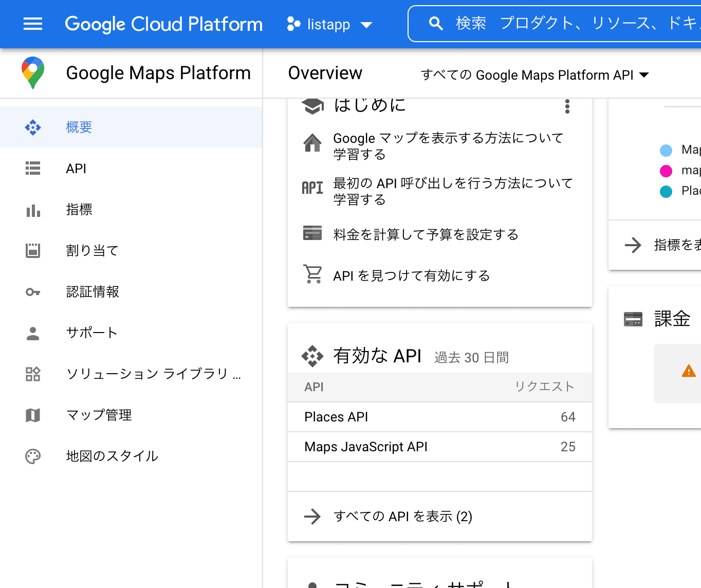Open ソリューション ライブラリ in sidebar
This screenshot has height=588, width=701.
tap(131, 374)
